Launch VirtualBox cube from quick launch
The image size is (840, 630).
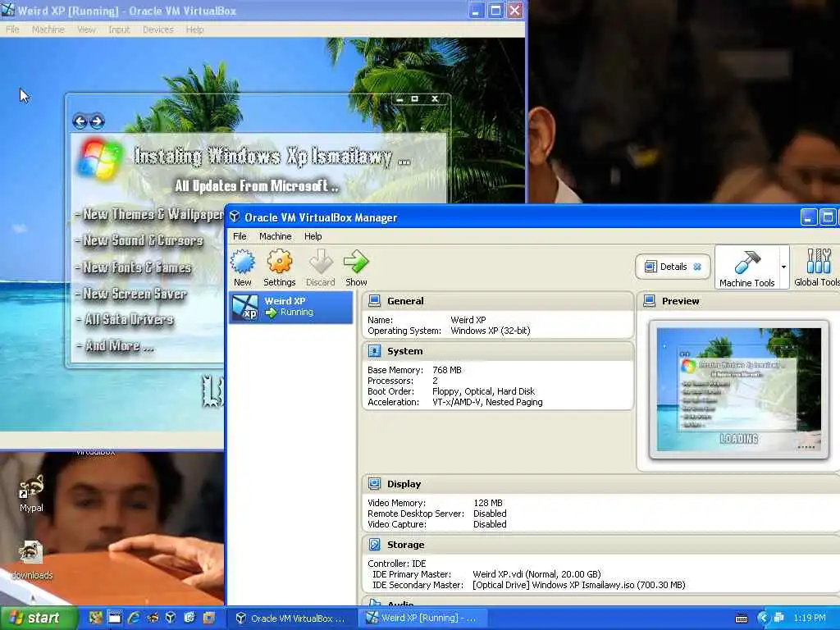point(171,618)
